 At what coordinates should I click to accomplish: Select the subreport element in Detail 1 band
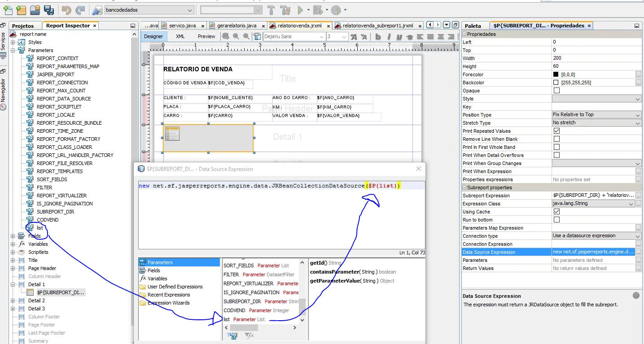tap(208, 138)
